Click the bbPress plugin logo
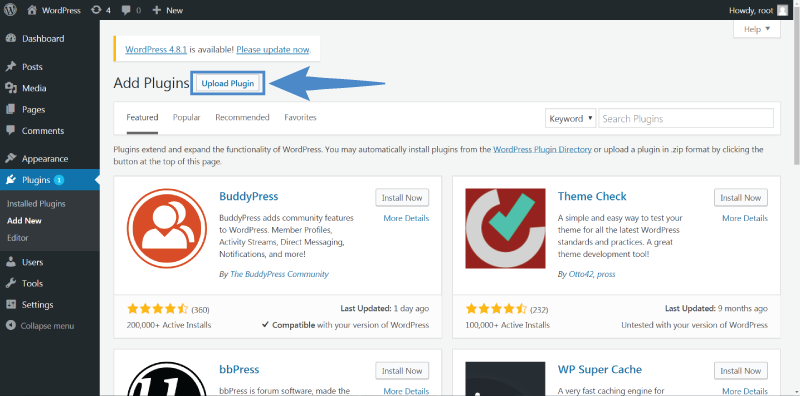The width and height of the screenshot is (800, 396). click(x=167, y=379)
